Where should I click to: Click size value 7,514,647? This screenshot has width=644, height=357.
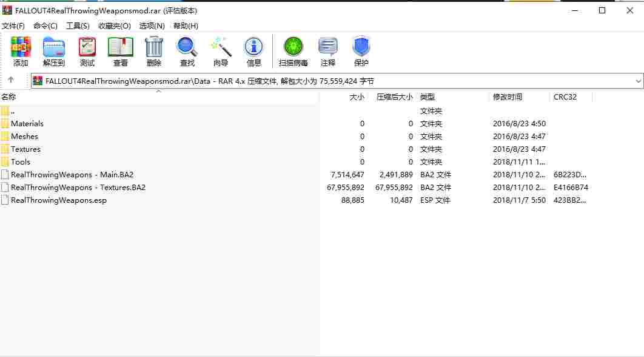[x=347, y=174]
